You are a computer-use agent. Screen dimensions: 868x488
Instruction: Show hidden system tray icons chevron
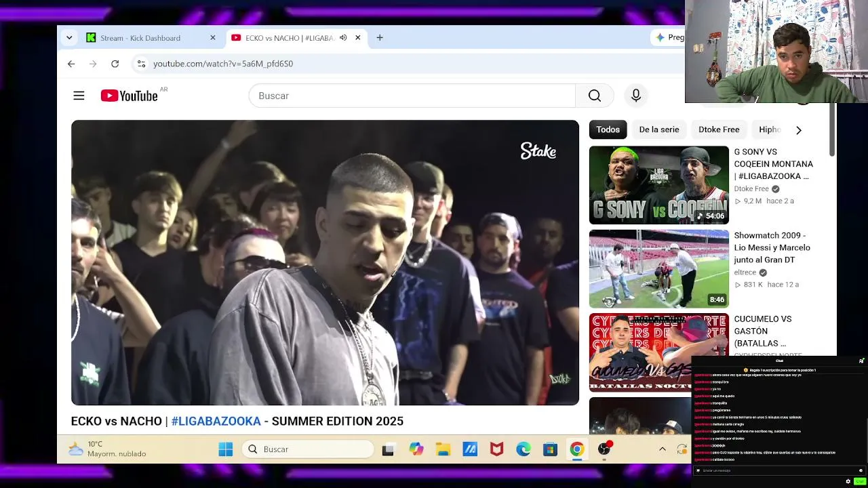[x=663, y=449]
